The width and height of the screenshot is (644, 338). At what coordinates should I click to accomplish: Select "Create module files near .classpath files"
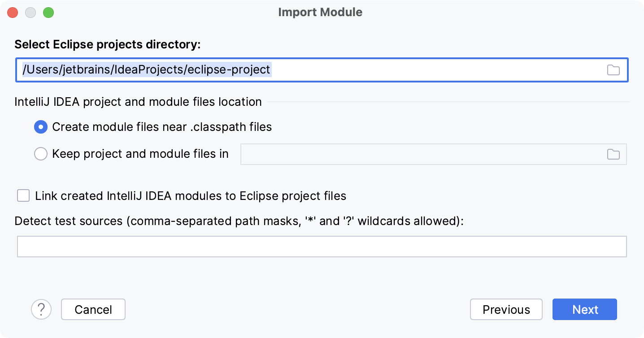point(41,127)
